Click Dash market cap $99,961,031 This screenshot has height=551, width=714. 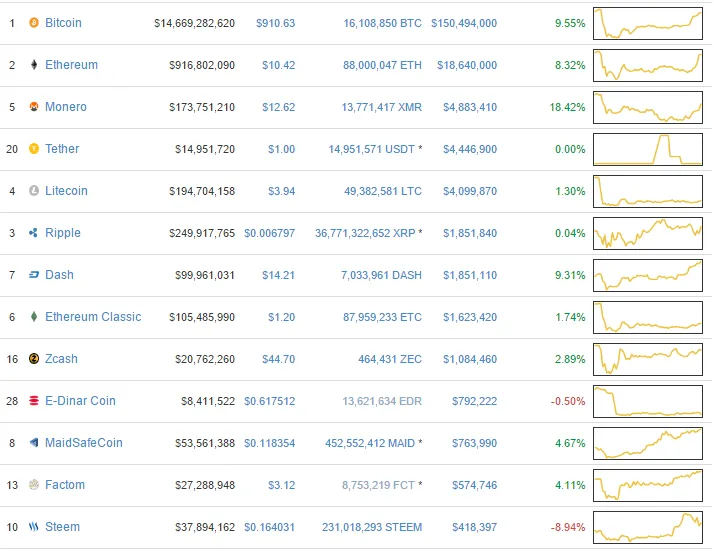click(205, 275)
